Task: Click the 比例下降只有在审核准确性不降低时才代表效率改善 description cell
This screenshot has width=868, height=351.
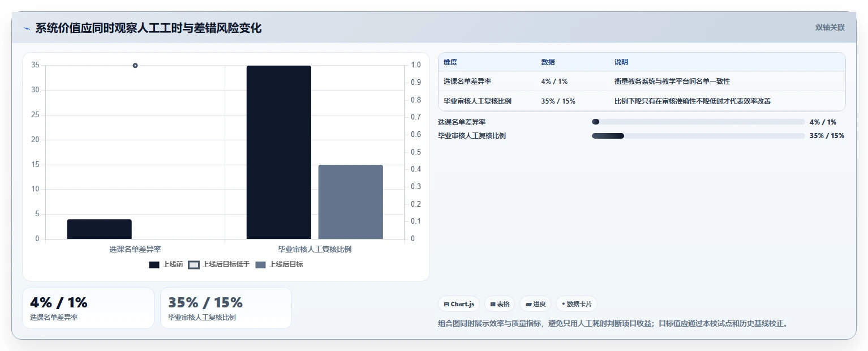Action: tap(693, 101)
